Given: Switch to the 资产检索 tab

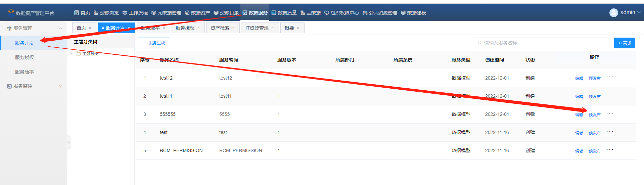Looking at the screenshot, I should [220, 28].
